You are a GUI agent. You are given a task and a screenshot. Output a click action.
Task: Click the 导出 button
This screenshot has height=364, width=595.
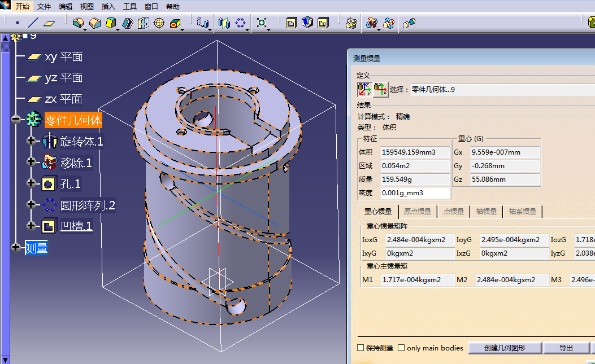pos(566,348)
